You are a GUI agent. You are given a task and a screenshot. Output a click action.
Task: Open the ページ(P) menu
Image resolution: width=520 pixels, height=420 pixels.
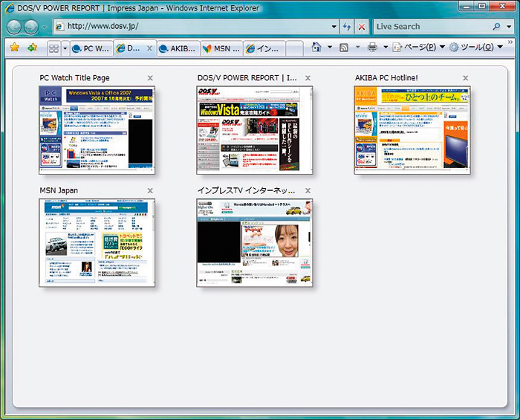click(x=418, y=48)
